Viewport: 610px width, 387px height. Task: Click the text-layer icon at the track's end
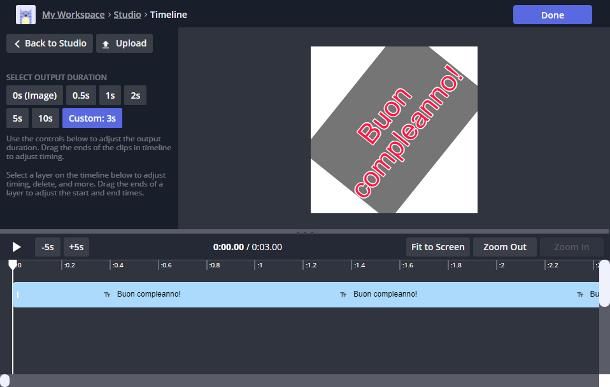(x=580, y=295)
